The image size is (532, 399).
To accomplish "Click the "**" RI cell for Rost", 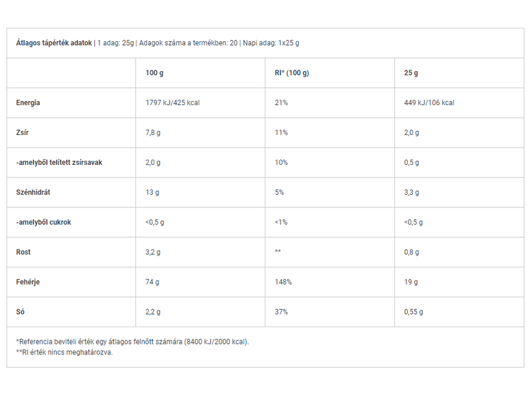I will coord(278,252).
